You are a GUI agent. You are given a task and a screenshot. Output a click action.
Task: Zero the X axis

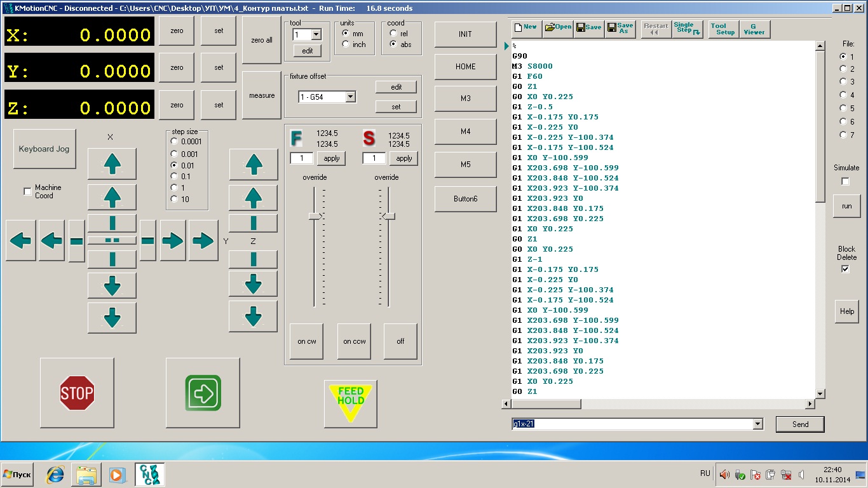click(x=177, y=30)
